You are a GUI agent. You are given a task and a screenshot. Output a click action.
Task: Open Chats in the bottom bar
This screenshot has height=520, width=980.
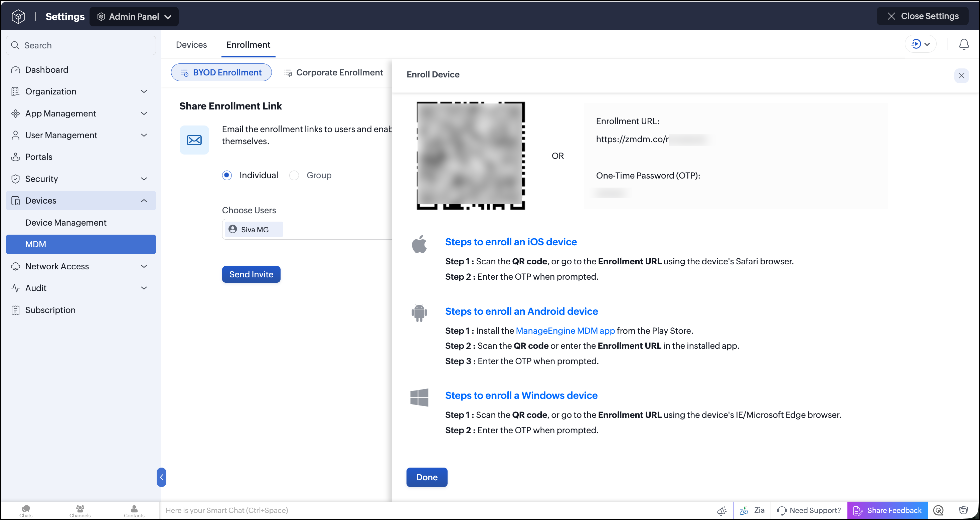pos(26,511)
